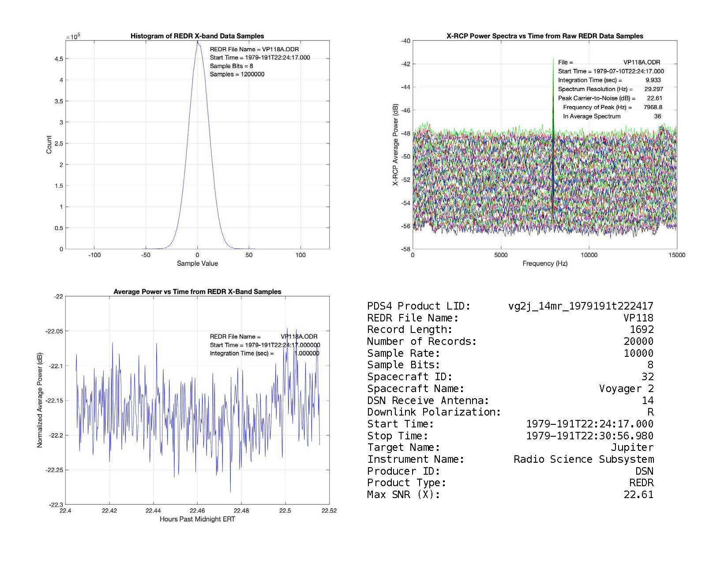Click the Average Power vs Time plot title

pyautogui.click(x=197, y=292)
